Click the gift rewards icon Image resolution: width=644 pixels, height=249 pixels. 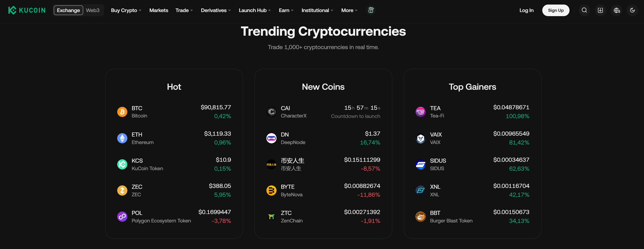[371, 10]
